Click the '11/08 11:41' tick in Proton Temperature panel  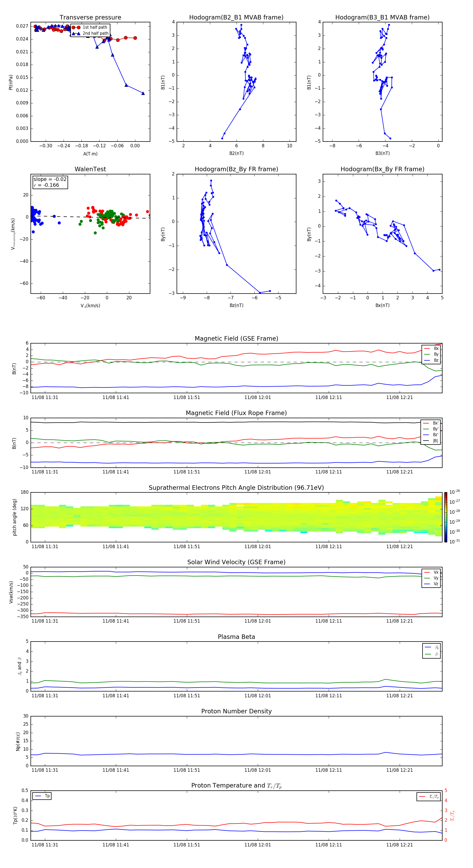[116, 845]
